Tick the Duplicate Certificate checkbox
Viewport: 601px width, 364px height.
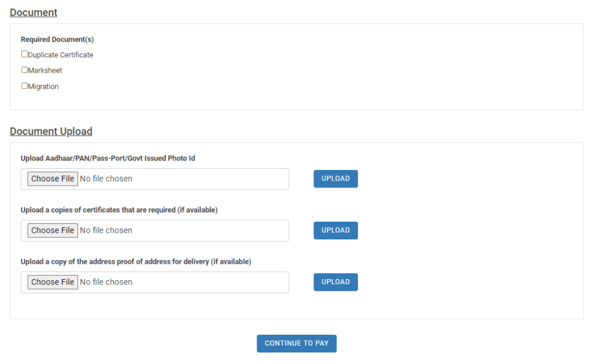[25, 55]
